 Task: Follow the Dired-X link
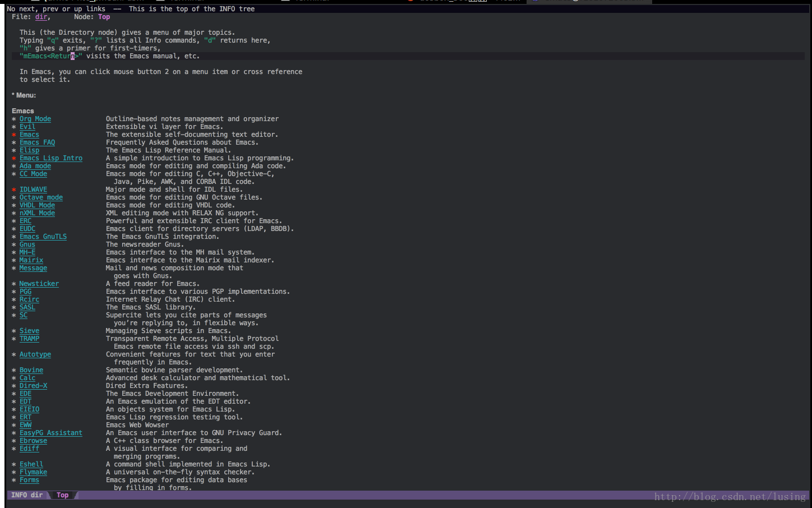click(33, 386)
